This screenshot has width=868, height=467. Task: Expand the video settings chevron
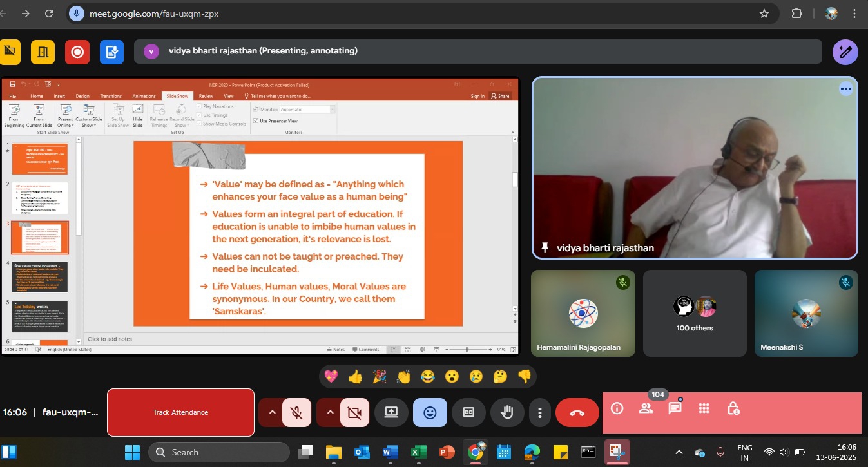(x=329, y=413)
